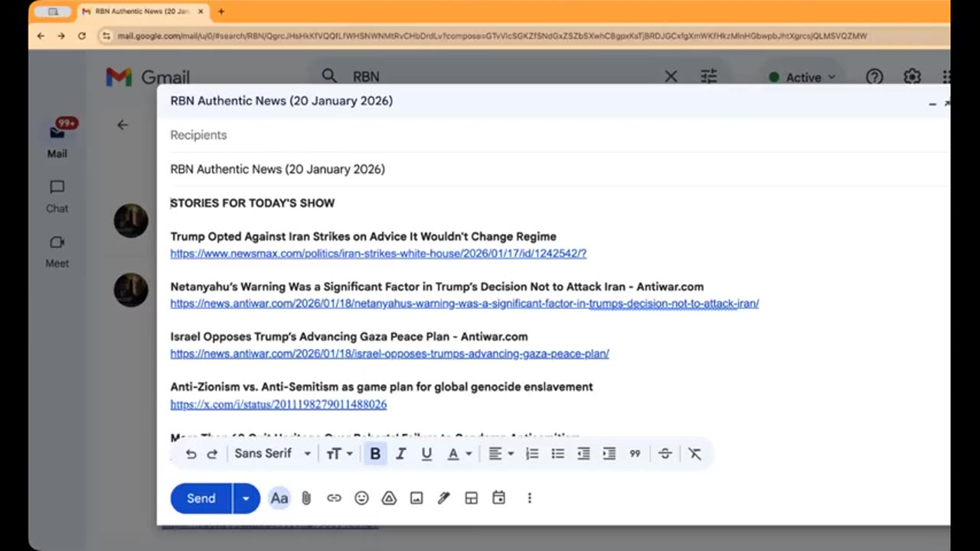This screenshot has width=980, height=551.
Task: Choose layout icon in compose bar
Action: click(x=471, y=498)
